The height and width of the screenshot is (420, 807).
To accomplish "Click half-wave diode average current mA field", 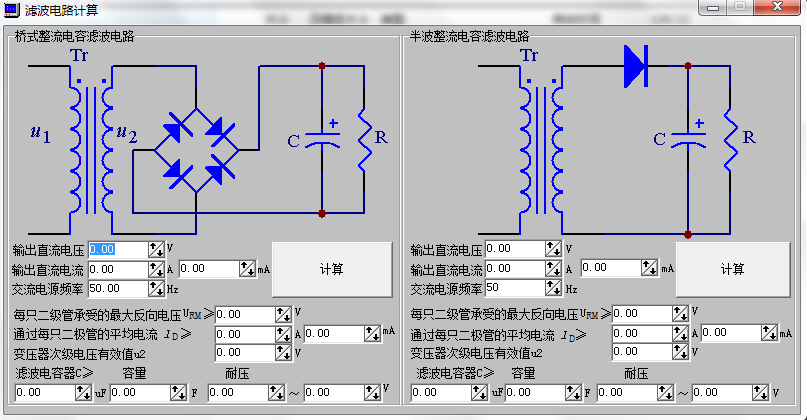I will pos(731,332).
